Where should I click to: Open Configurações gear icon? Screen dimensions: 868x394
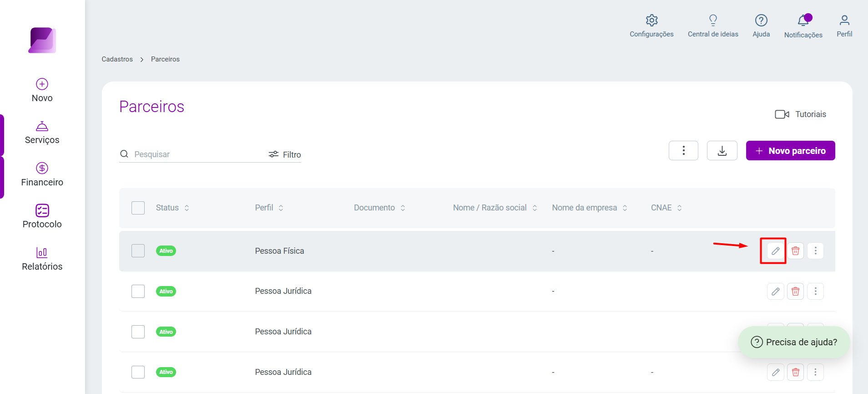point(651,20)
